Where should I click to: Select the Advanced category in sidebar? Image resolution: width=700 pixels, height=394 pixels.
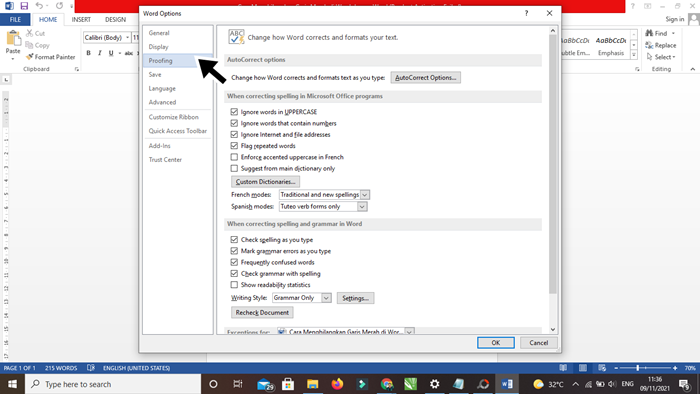(x=162, y=102)
